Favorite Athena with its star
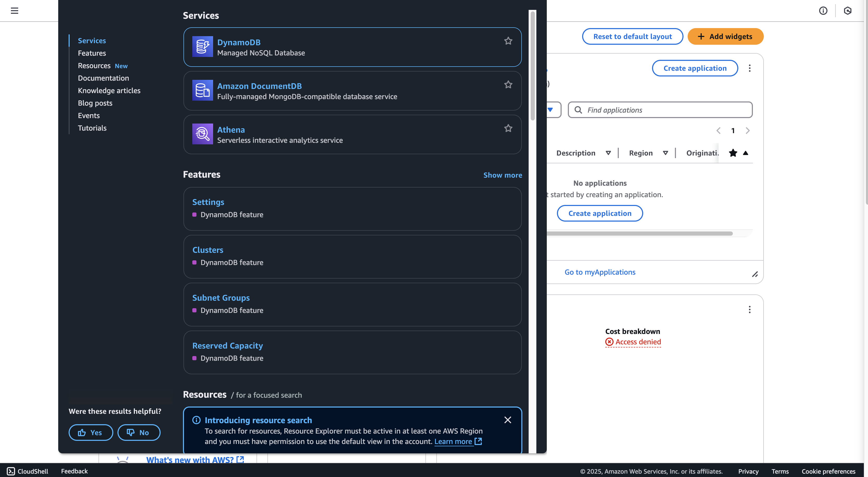 click(508, 128)
